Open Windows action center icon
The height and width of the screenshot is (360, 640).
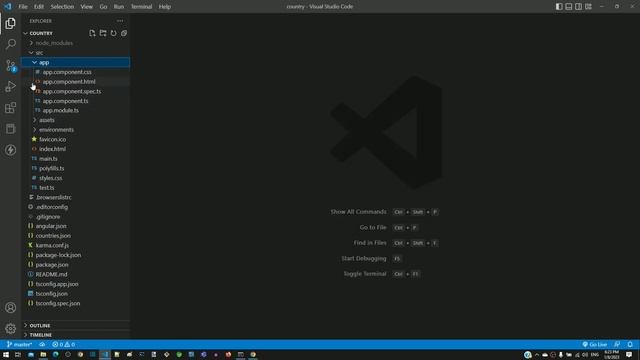pos(629,355)
